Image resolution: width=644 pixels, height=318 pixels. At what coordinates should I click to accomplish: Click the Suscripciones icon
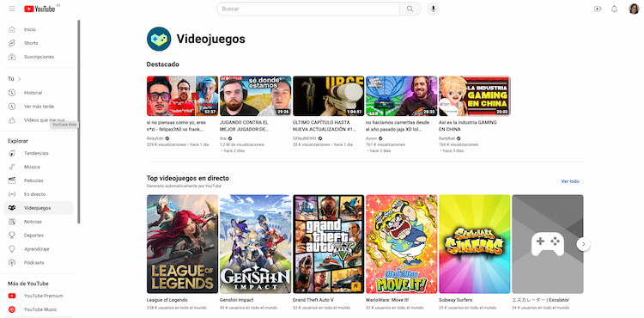(x=12, y=57)
